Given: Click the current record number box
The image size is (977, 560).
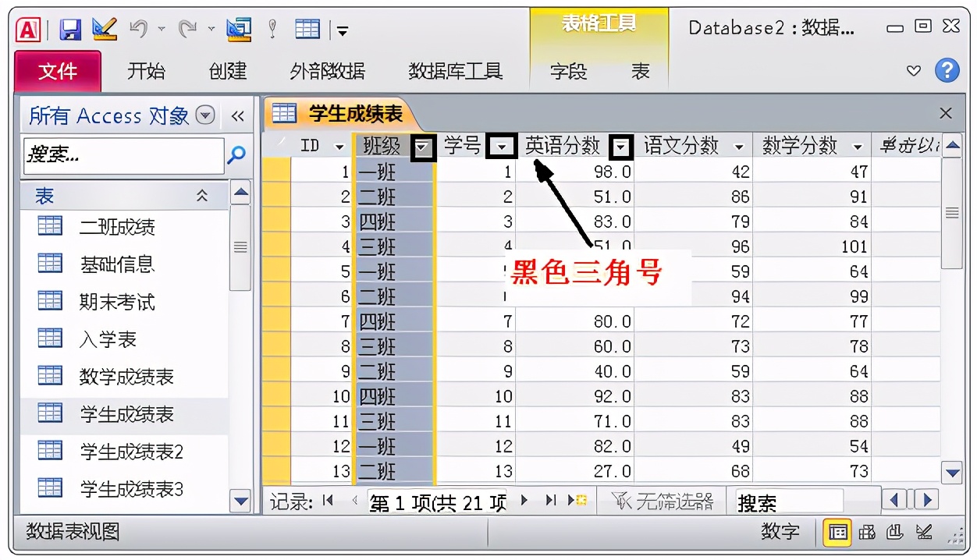Looking at the screenshot, I should click(438, 502).
